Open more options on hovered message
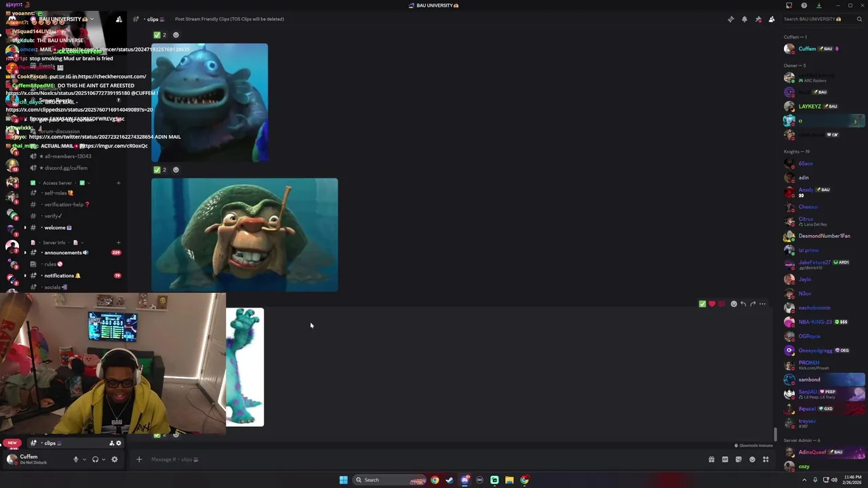 click(x=762, y=304)
